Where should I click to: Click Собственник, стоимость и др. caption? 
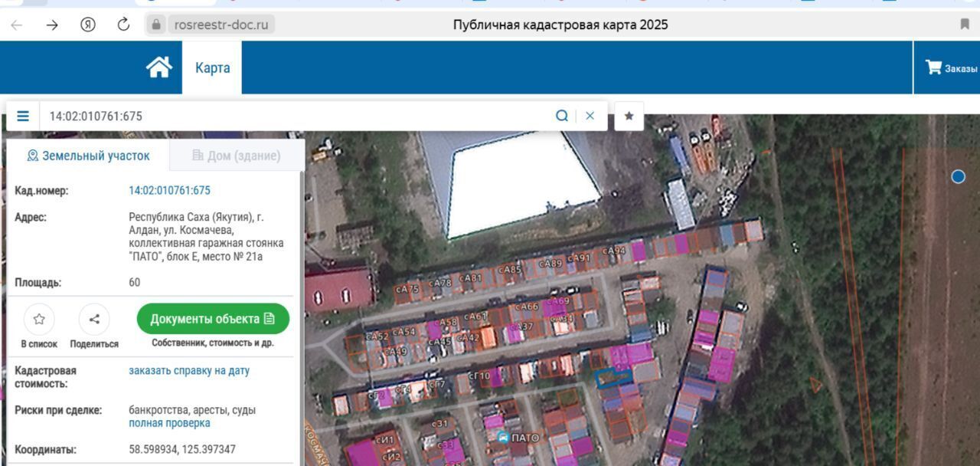pyautogui.click(x=213, y=343)
